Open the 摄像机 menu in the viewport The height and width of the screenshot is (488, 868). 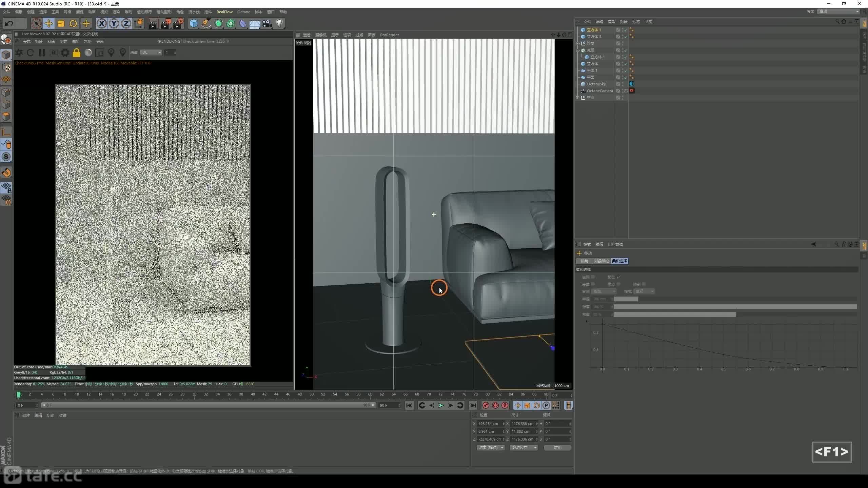pos(321,35)
